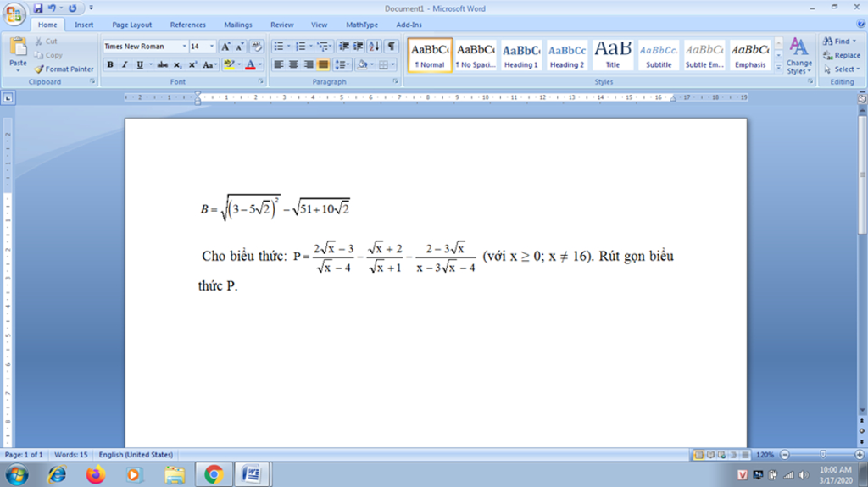This screenshot has height=487, width=868.
Task: Apply No Spacing style
Action: (476, 55)
